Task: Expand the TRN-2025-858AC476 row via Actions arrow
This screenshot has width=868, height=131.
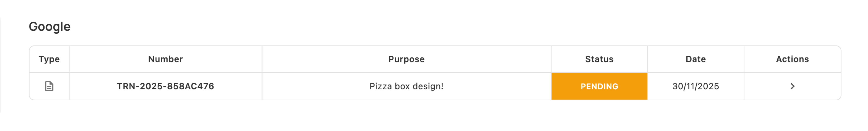Action: click(792, 86)
